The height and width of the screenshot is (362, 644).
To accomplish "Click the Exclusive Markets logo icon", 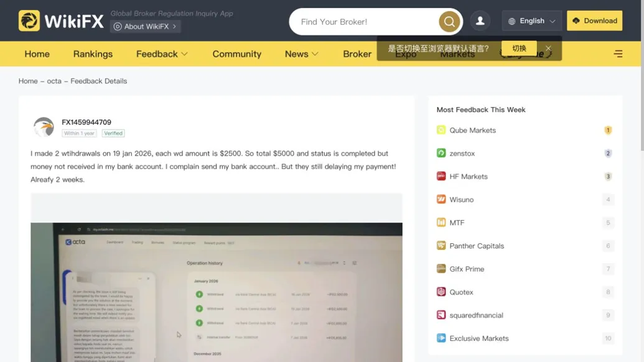I will tap(441, 338).
